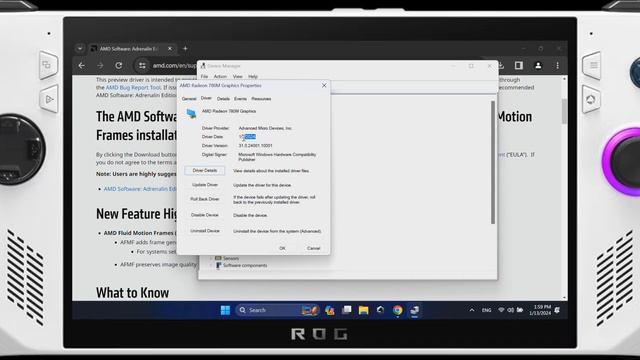Image resolution: width=640 pixels, height=360 pixels.
Task: Switch to Details tab in Properties
Action: pyautogui.click(x=223, y=99)
